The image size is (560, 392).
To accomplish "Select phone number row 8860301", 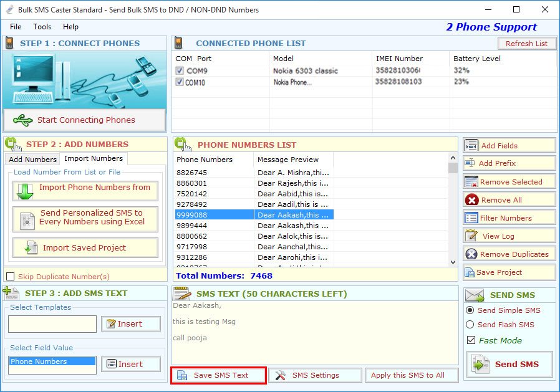I will pyautogui.click(x=254, y=183).
